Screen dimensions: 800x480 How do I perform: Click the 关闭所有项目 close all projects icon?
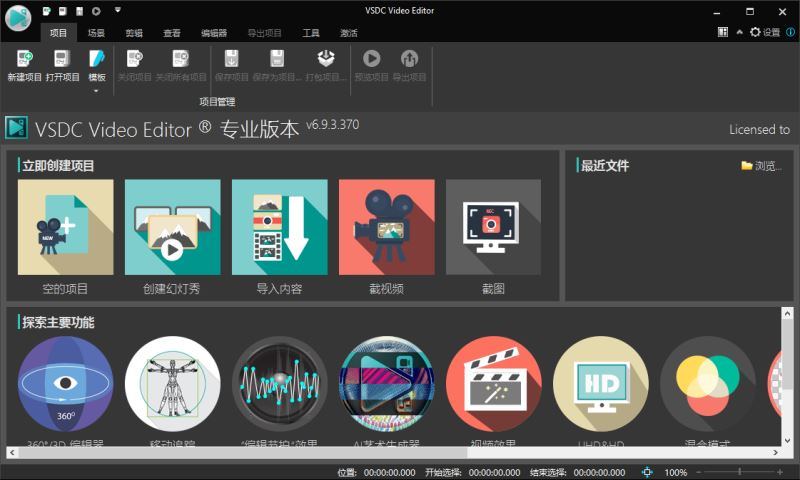tap(181, 59)
